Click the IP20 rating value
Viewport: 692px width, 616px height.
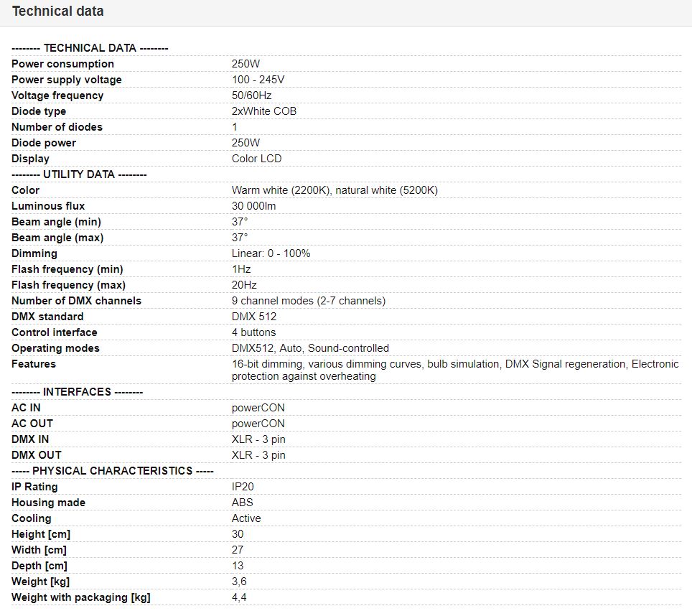(243, 487)
